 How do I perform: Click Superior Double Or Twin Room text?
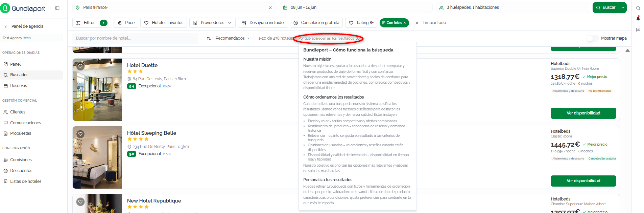click(575, 69)
